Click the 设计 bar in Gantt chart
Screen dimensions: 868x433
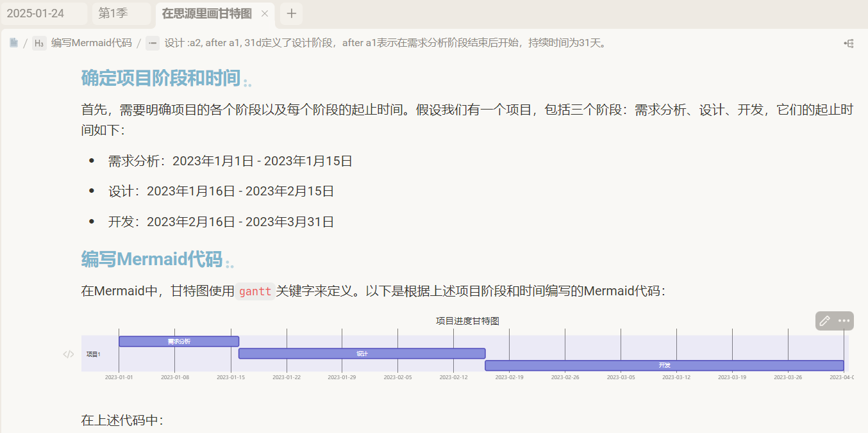coord(362,354)
